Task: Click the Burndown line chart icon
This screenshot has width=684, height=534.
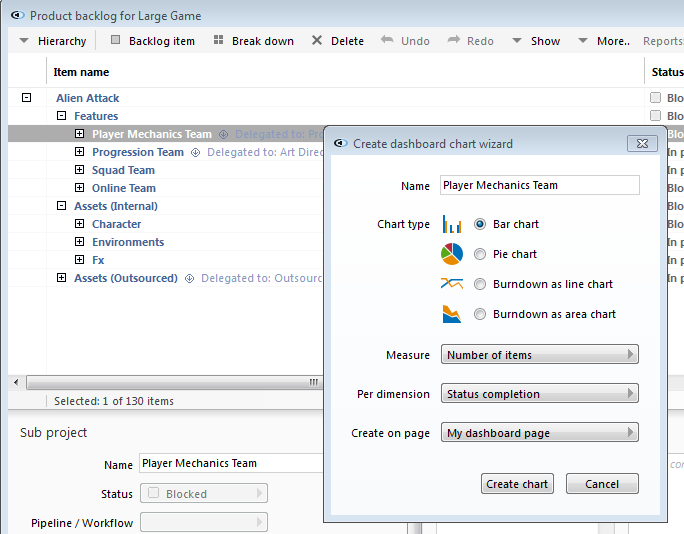Action: pyautogui.click(x=451, y=284)
